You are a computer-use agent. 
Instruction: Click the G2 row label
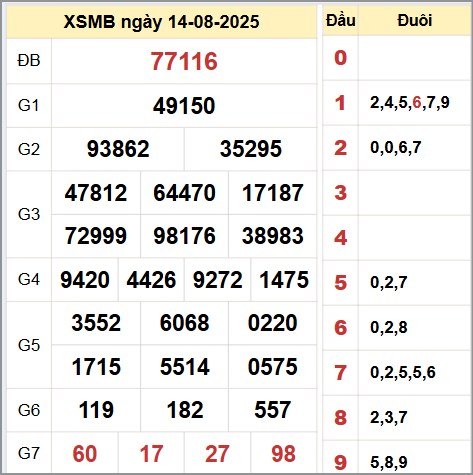[29, 149]
